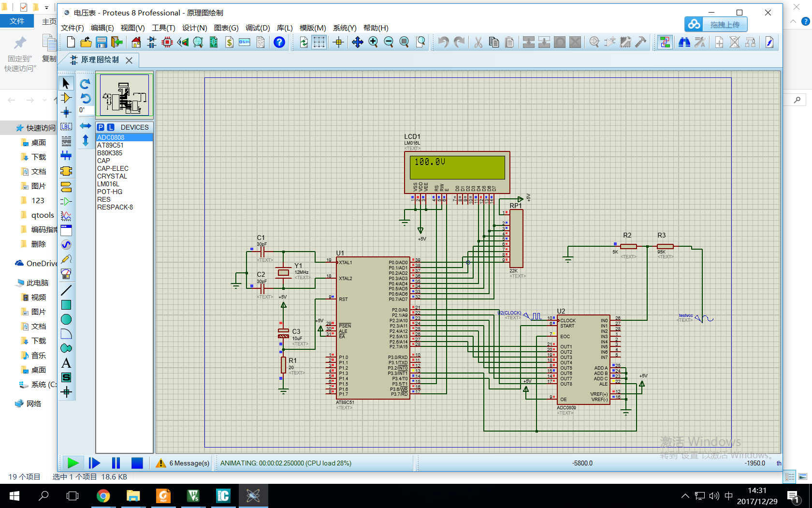This screenshot has height=508, width=812.
Task: Click the Y-Mirror vertical flip arrow
Action: click(85, 140)
